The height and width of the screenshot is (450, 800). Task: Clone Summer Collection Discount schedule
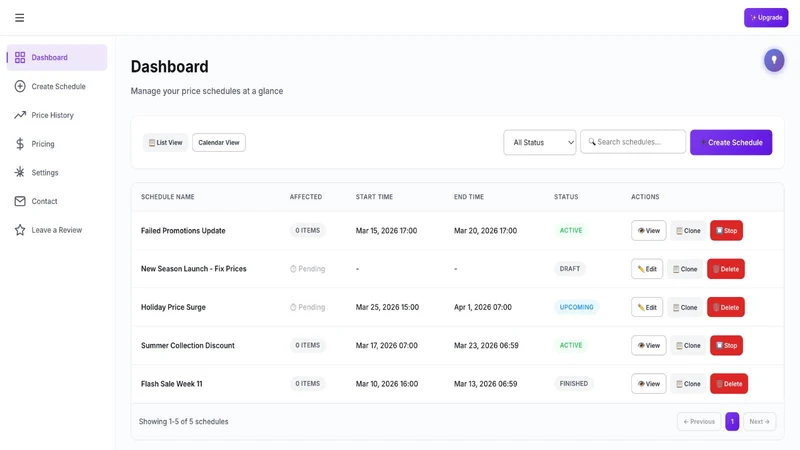click(688, 345)
